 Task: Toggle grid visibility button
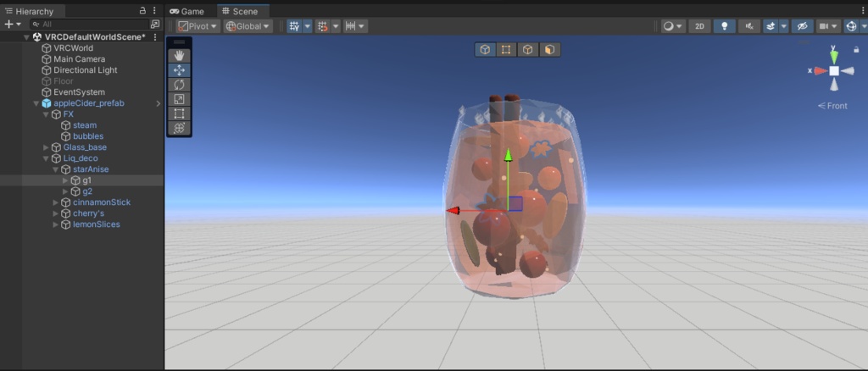click(x=294, y=26)
